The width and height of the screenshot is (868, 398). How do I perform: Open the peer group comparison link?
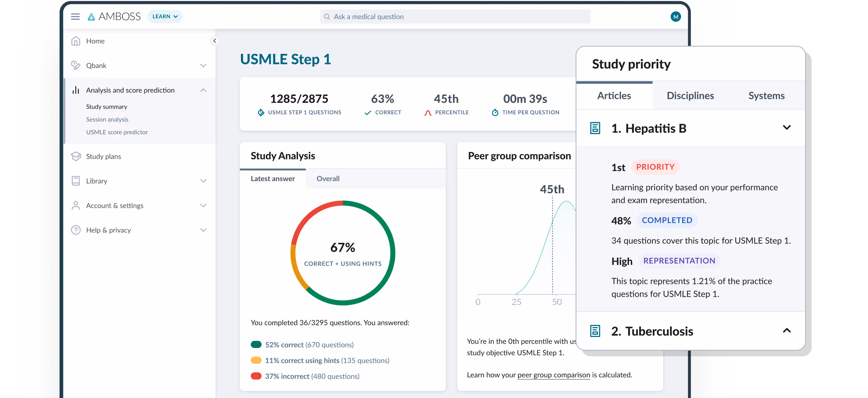pos(554,375)
